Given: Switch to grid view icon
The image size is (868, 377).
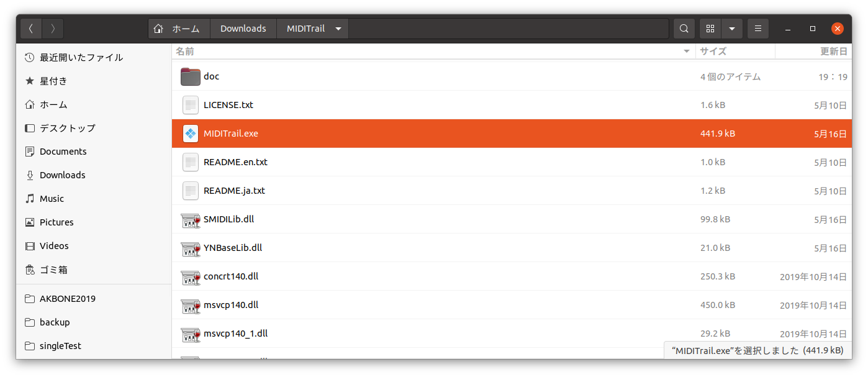Looking at the screenshot, I should pos(711,29).
